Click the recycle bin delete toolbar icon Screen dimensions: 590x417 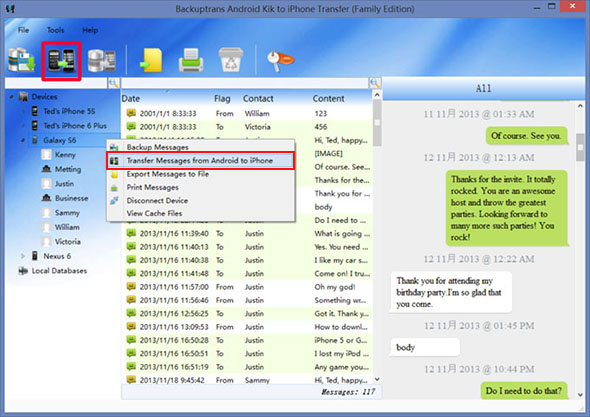pyautogui.click(x=231, y=59)
